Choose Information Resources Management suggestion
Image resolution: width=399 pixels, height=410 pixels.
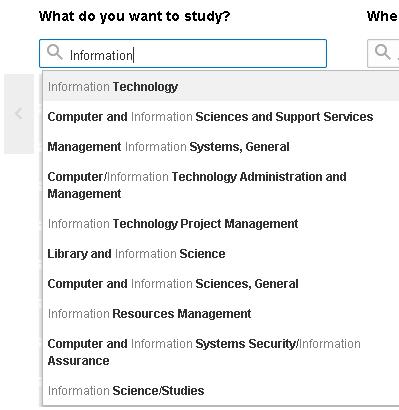pyautogui.click(x=221, y=314)
